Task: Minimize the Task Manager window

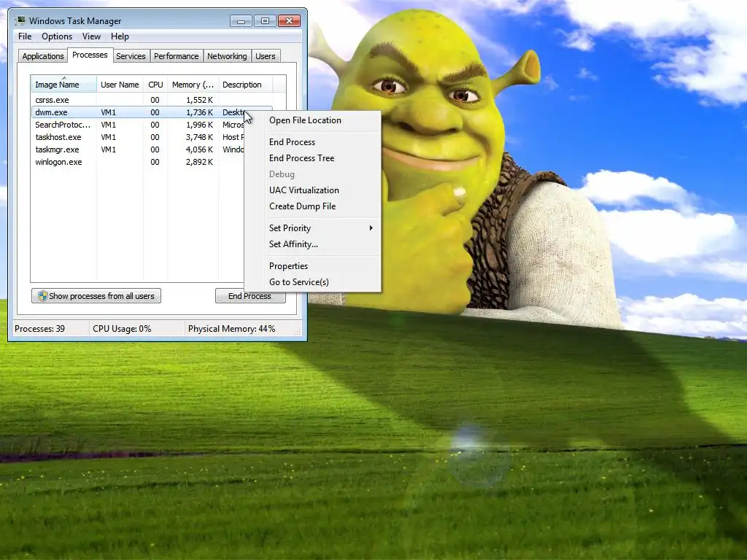Action: tap(241, 21)
